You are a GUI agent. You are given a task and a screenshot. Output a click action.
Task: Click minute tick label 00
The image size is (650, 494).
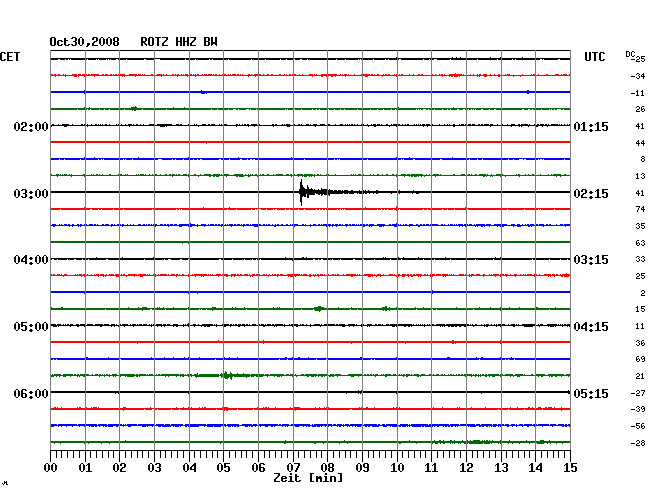51,467
